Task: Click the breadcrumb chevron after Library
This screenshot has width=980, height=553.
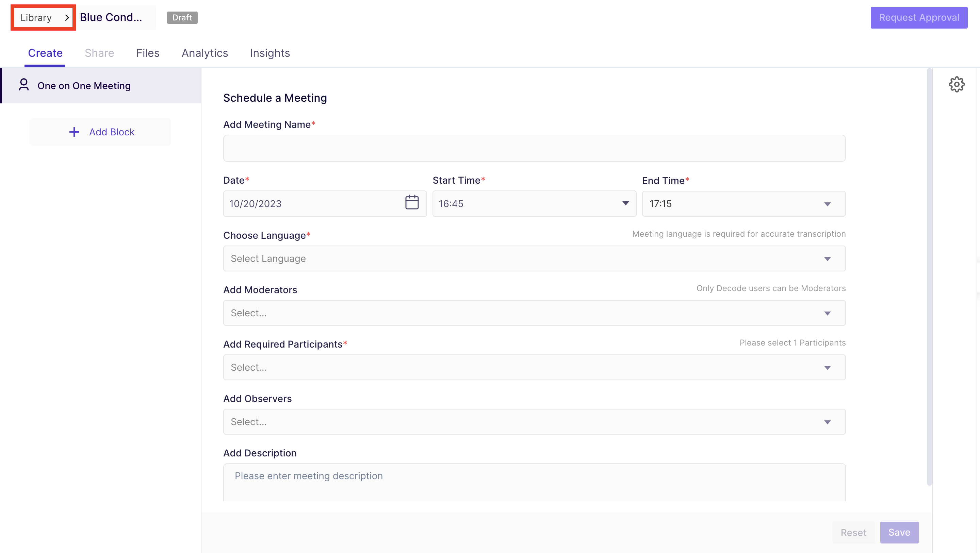Action: coord(67,17)
